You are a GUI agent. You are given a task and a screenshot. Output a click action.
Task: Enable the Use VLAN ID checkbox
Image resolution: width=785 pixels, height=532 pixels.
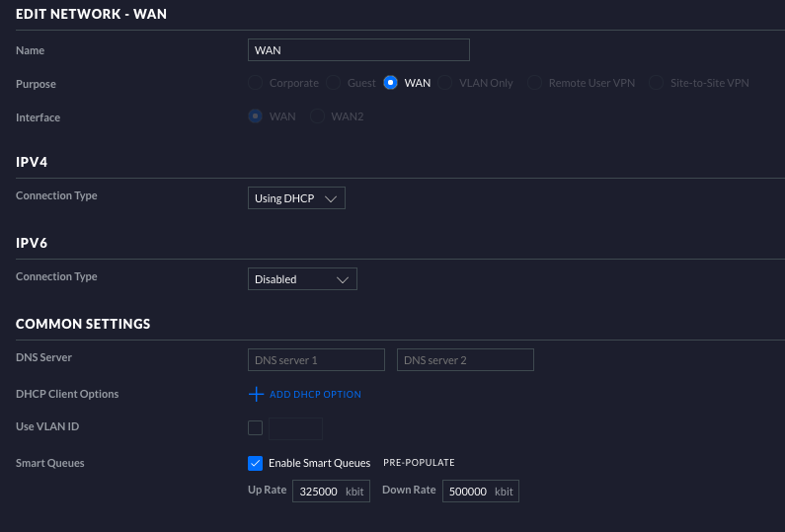tap(256, 428)
